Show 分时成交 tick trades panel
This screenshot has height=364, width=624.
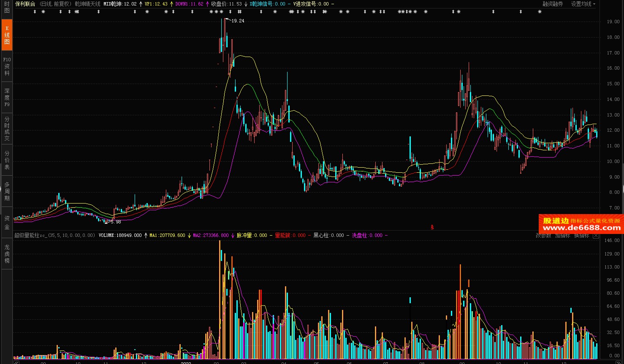click(7, 129)
